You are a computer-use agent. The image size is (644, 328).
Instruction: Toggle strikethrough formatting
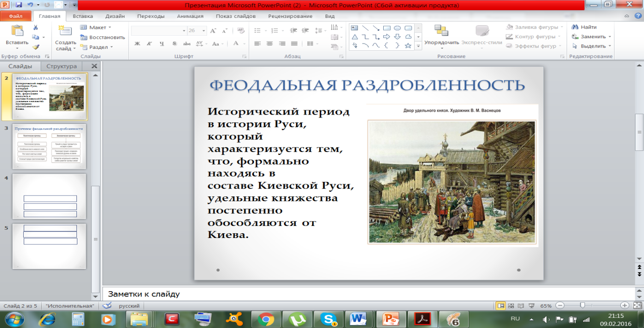pyautogui.click(x=186, y=44)
